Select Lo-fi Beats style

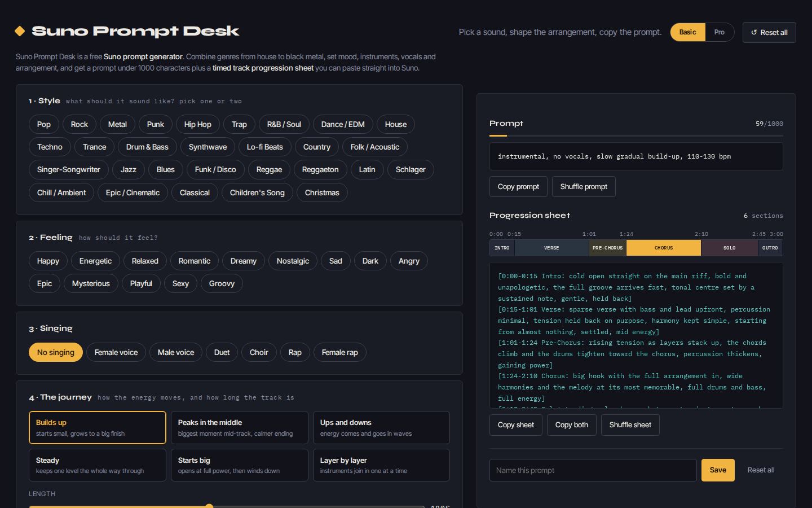pos(265,147)
